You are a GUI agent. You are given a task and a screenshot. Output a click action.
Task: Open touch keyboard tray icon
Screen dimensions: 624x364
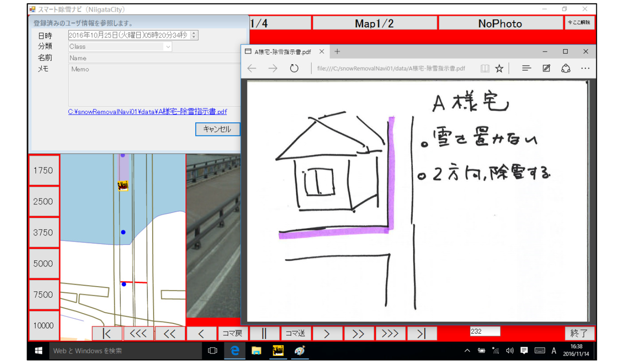pos(540,351)
